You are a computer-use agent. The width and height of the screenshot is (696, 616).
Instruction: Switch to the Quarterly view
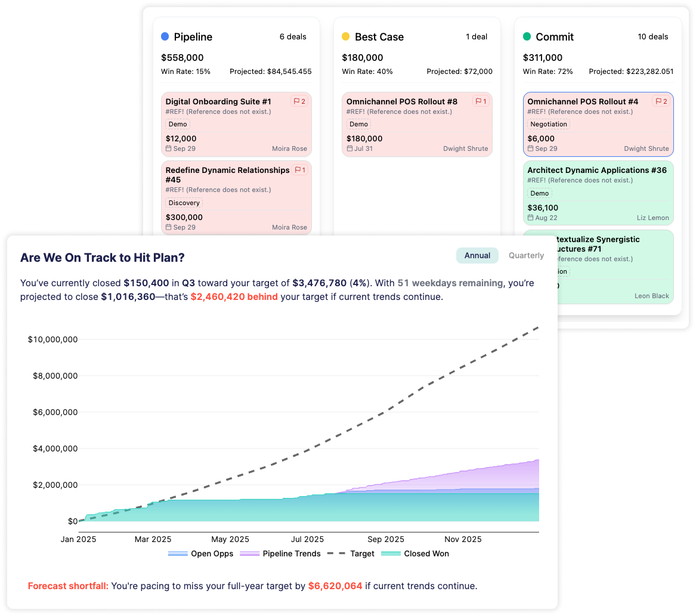(526, 255)
